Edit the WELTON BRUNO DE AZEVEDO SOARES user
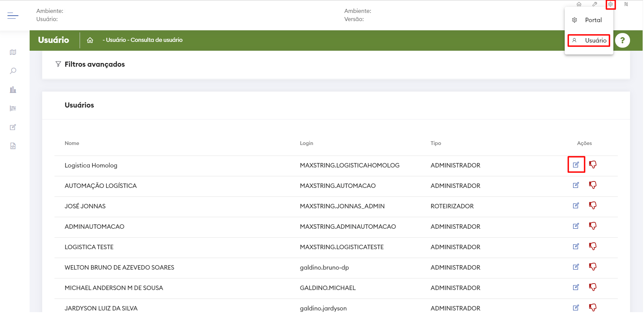 [x=576, y=267]
